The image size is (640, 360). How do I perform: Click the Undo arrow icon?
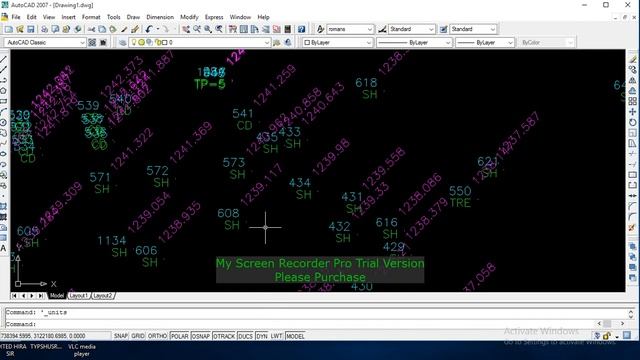click(149, 29)
